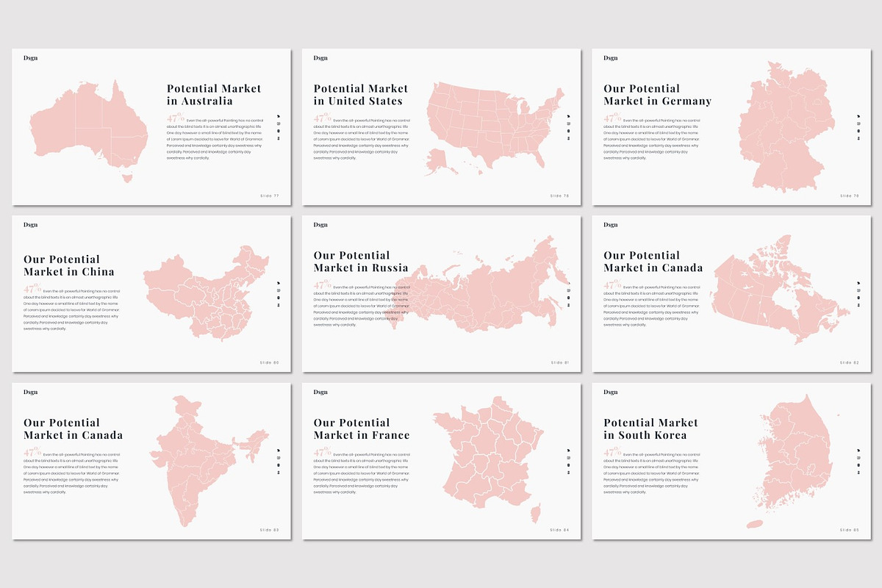Select the pink Germany map
The image size is (882, 588).
[x=788, y=126]
